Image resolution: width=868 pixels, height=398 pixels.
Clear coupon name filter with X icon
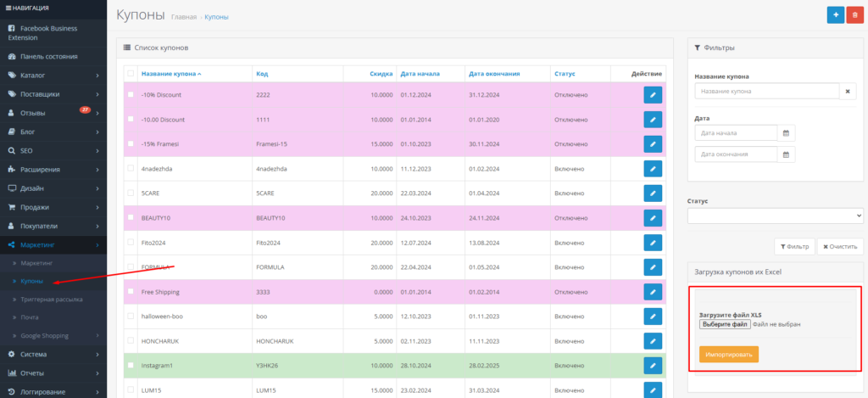point(850,91)
